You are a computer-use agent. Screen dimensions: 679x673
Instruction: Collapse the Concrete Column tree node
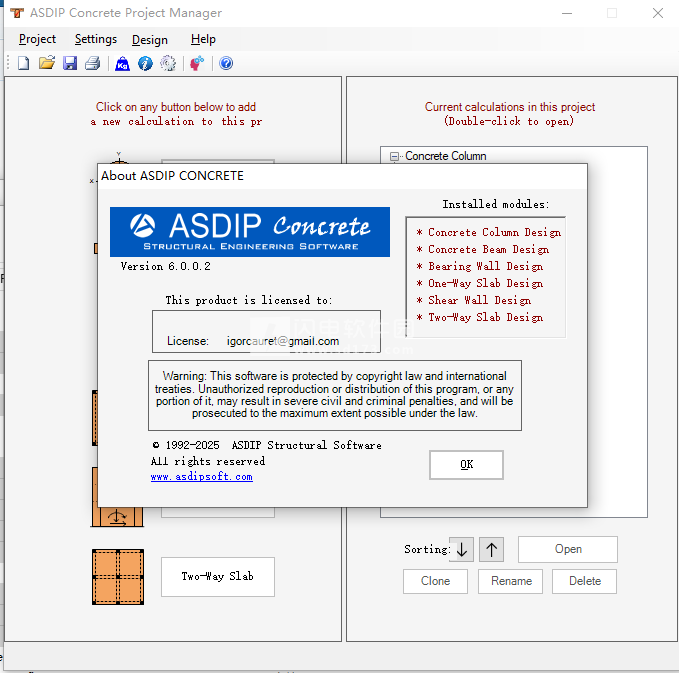[394, 156]
